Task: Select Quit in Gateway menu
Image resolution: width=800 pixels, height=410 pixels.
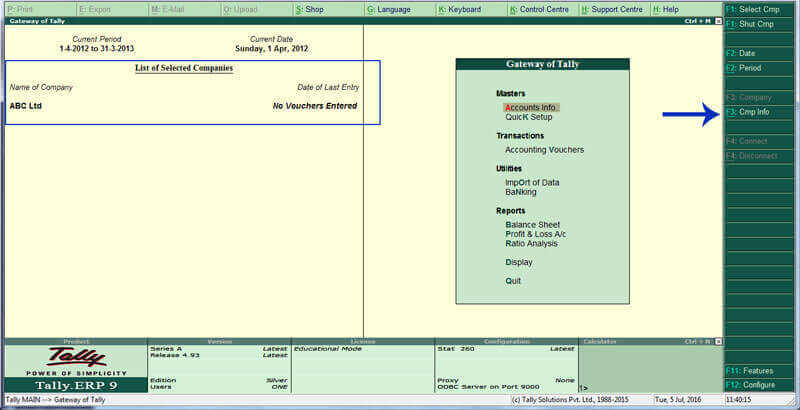Action: [x=513, y=281]
